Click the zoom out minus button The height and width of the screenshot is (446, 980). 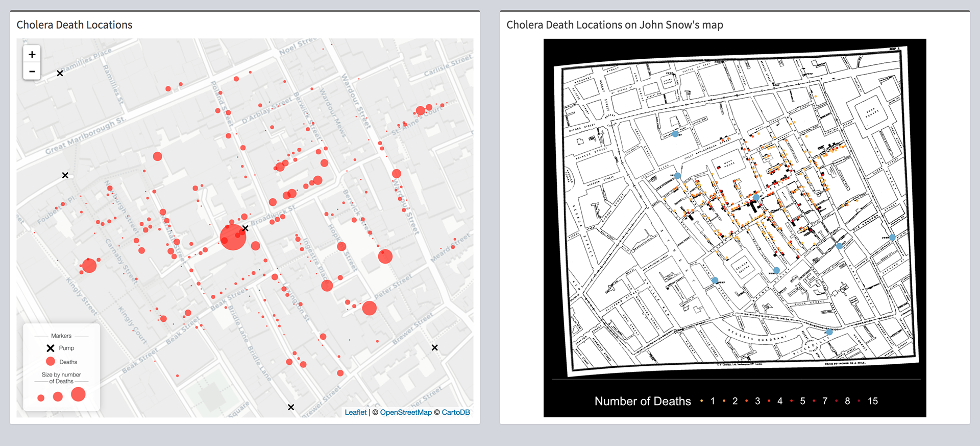click(x=32, y=72)
